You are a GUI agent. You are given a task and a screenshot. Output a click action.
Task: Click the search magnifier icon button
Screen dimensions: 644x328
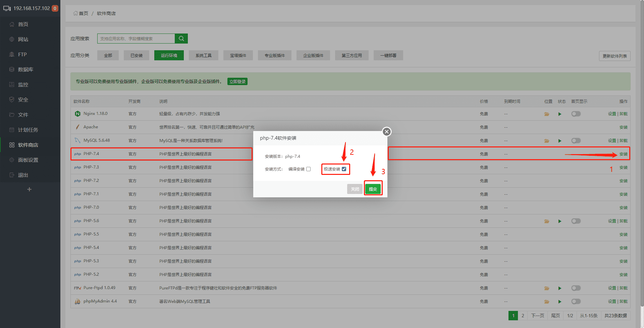point(181,39)
